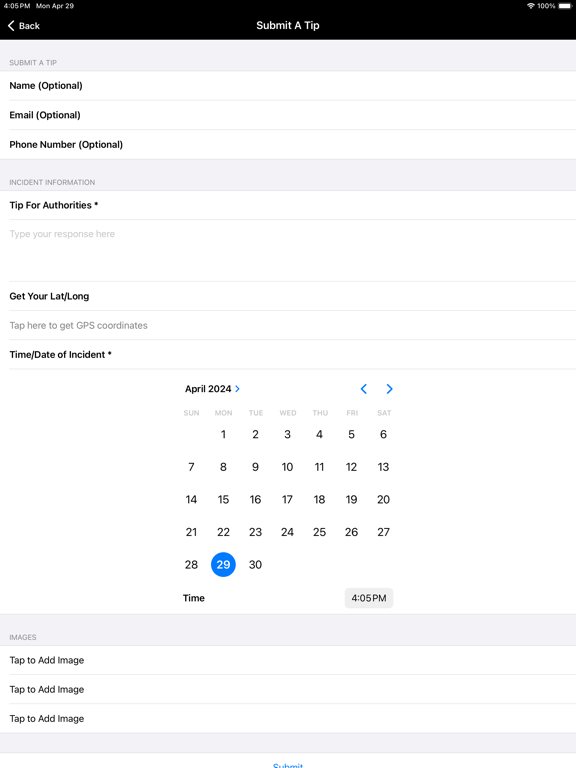Tap the Phone Number (Optional) field
Image resolution: width=576 pixels, height=768 pixels.
pos(288,144)
